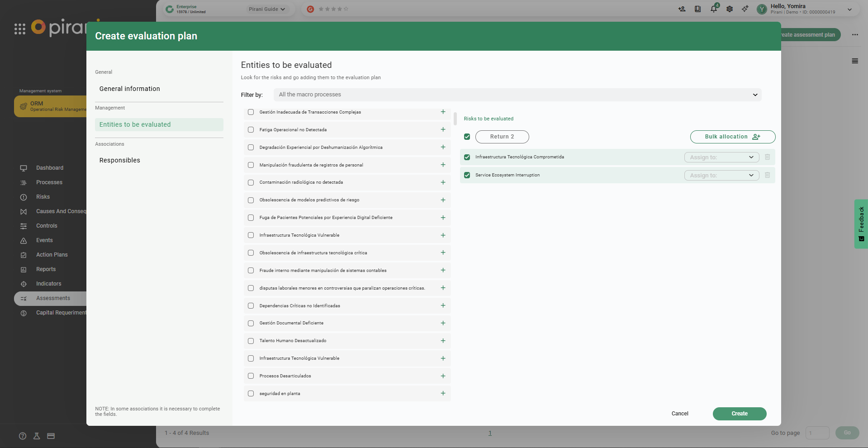Tick the Procesos Desarticulados checkbox
The height and width of the screenshot is (448, 868).
(251, 376)
